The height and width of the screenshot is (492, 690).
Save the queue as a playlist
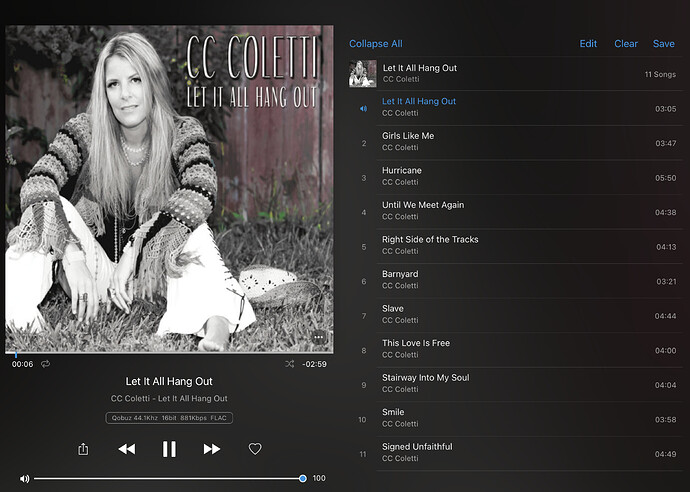coord(664,44)
